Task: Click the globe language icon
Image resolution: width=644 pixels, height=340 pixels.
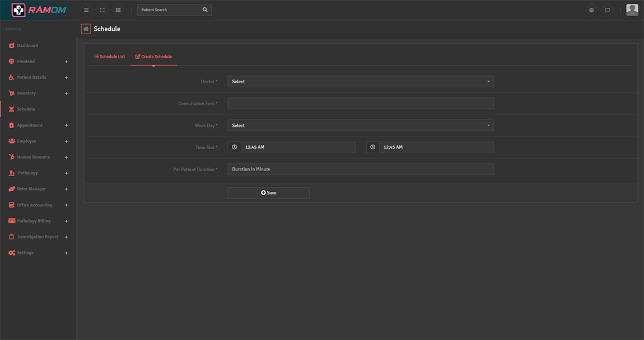Action: coord(591,10)
